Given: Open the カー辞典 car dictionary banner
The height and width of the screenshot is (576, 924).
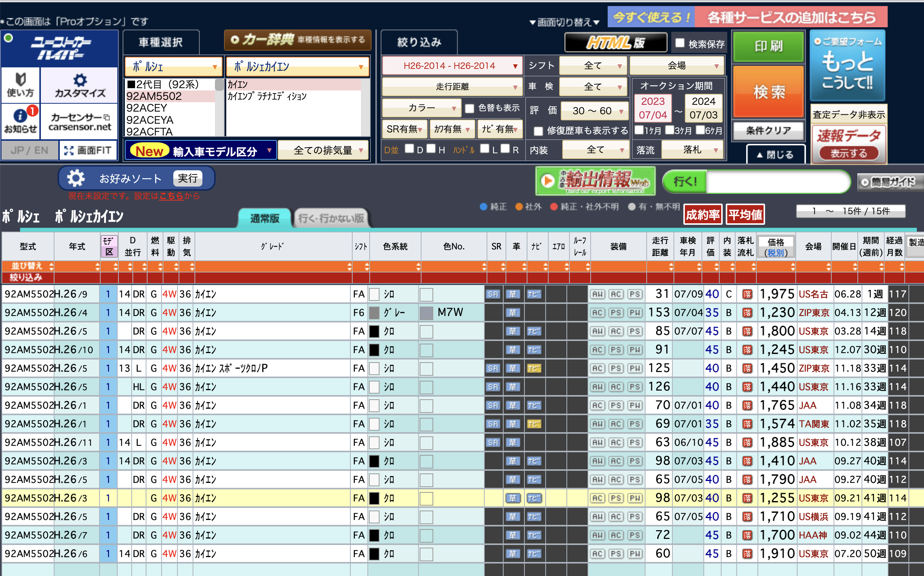Looking at the screenshot, I should (297, 40).
